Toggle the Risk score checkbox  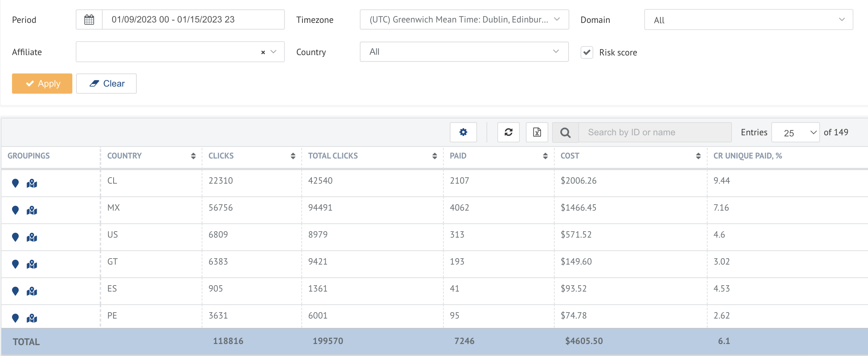587,52
